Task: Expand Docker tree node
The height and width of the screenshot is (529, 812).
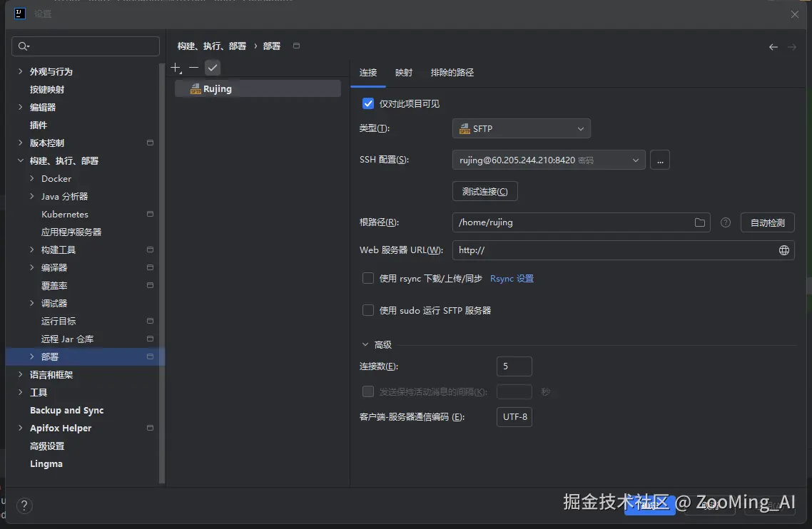Action: click(x=32, y=178)
